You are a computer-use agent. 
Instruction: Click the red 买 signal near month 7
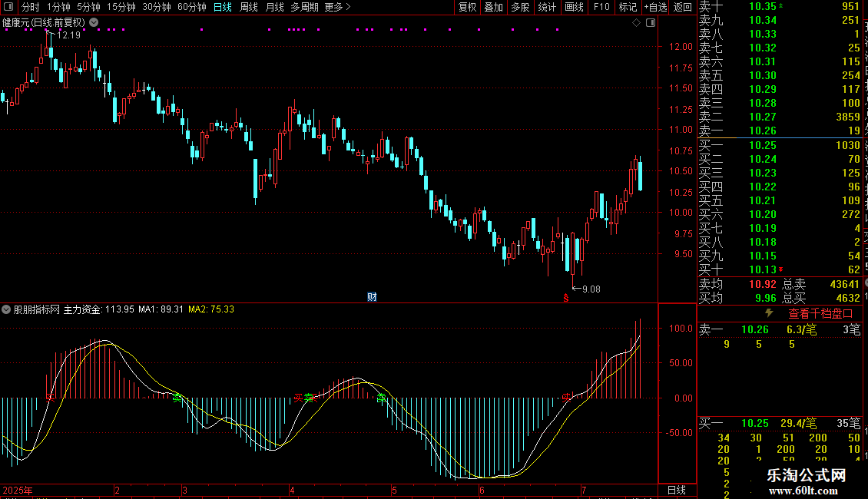pyautogui.click(x=566, y=397)
